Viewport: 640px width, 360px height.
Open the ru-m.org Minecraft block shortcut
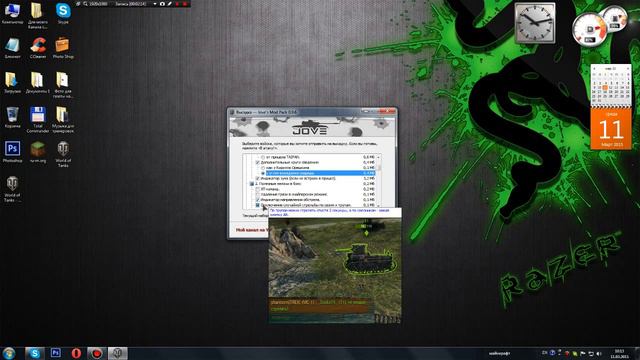click(38, 151)
